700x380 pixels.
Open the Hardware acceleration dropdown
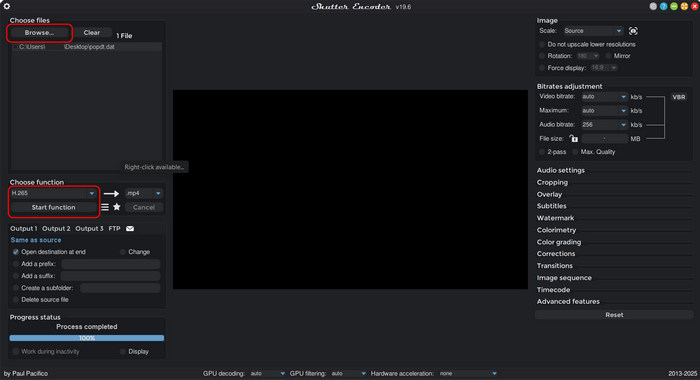click(x=467, y=373)
